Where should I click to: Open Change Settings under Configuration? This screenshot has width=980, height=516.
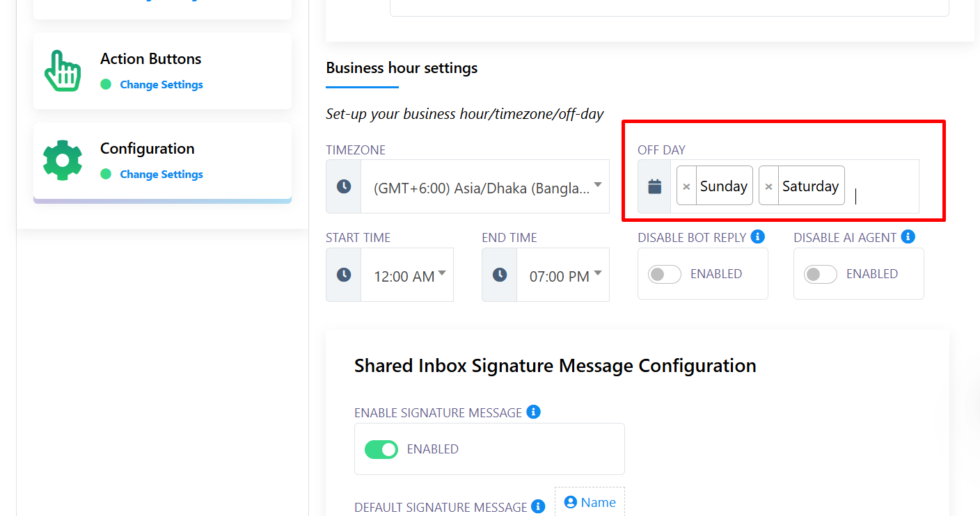coord(161,175)
